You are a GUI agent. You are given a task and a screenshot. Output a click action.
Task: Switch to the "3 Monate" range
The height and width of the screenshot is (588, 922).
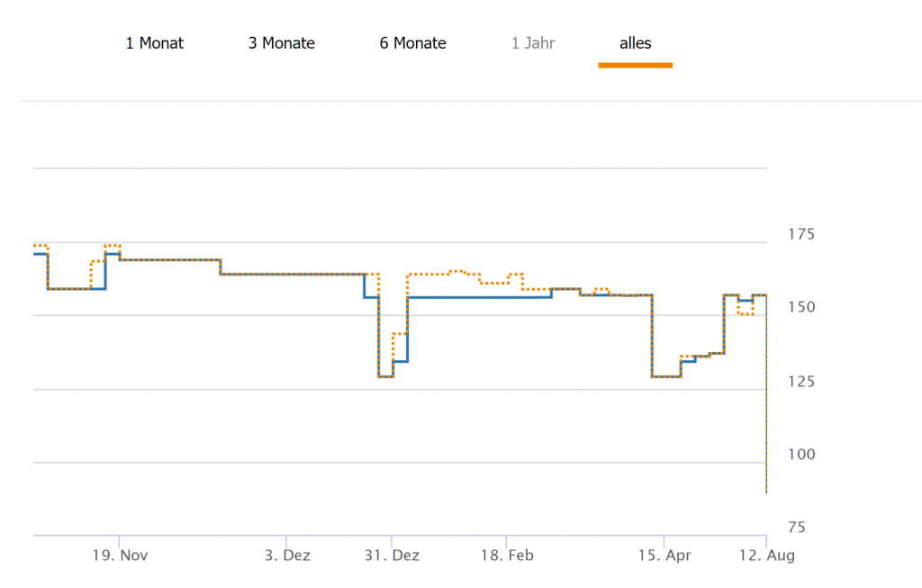[x=282, y=43]
